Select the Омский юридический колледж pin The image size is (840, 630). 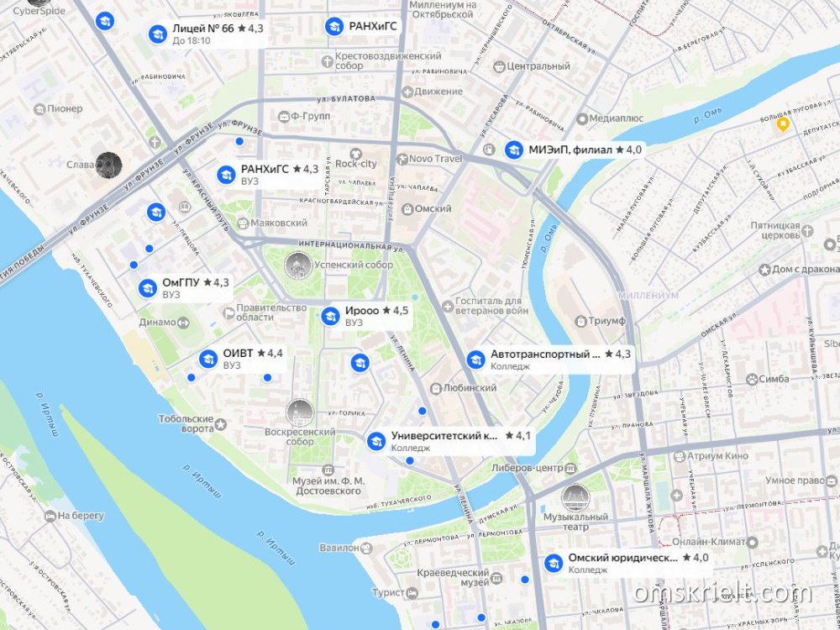554,564
